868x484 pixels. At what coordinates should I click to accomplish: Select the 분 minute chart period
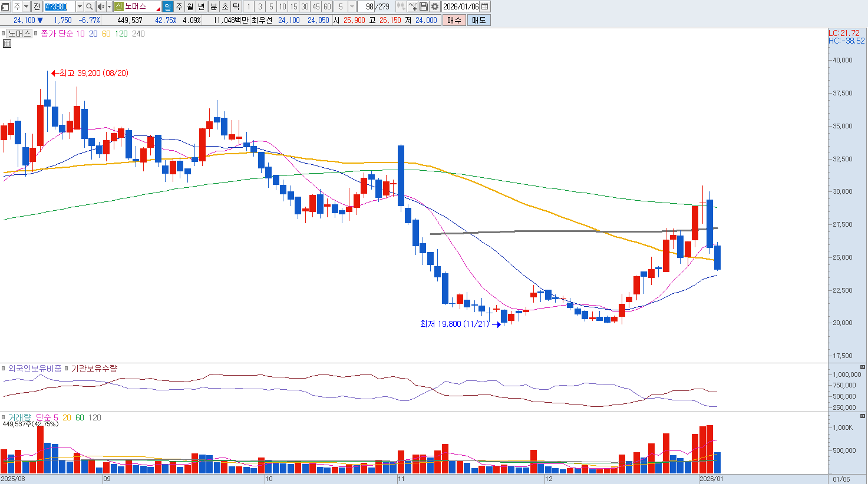point(214,6)
